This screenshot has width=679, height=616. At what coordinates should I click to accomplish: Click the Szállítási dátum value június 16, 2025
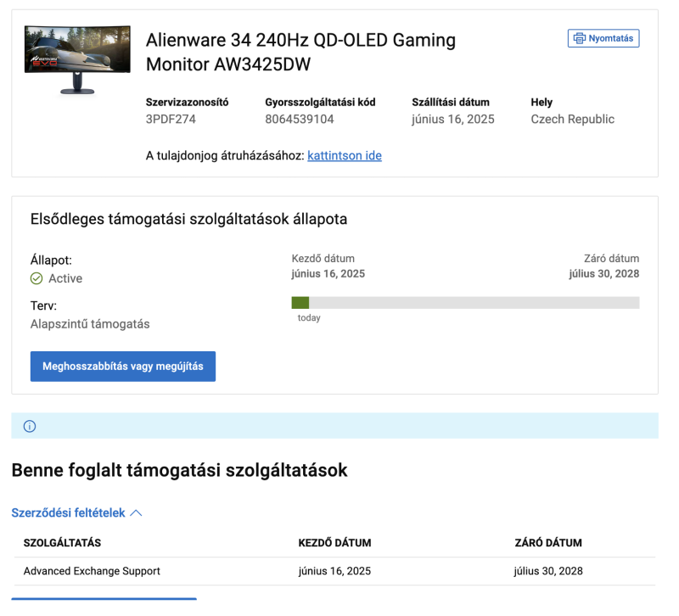pyautogui.click(x=453, y=119)
